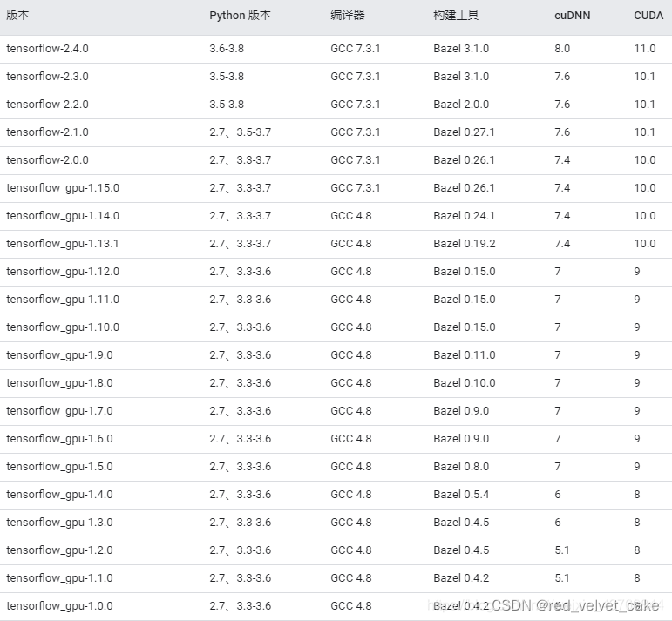Select the tensorflow-2.2.0 cell

(47, 104)
